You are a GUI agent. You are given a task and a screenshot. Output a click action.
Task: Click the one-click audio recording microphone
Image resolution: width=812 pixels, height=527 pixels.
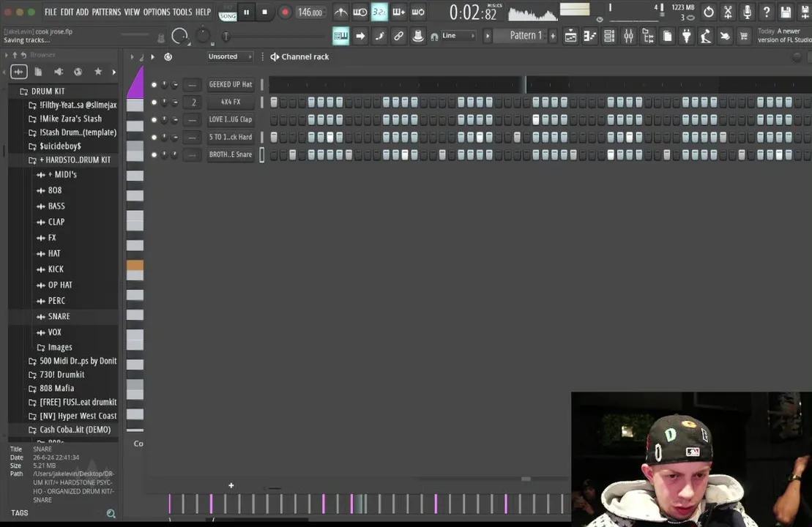[747, 12]
